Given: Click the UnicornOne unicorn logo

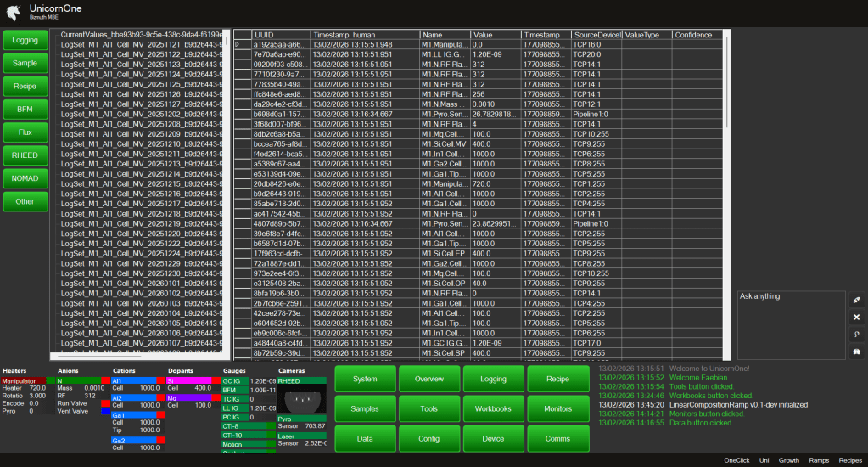Looking at the screenshot, I should point(14,12).
